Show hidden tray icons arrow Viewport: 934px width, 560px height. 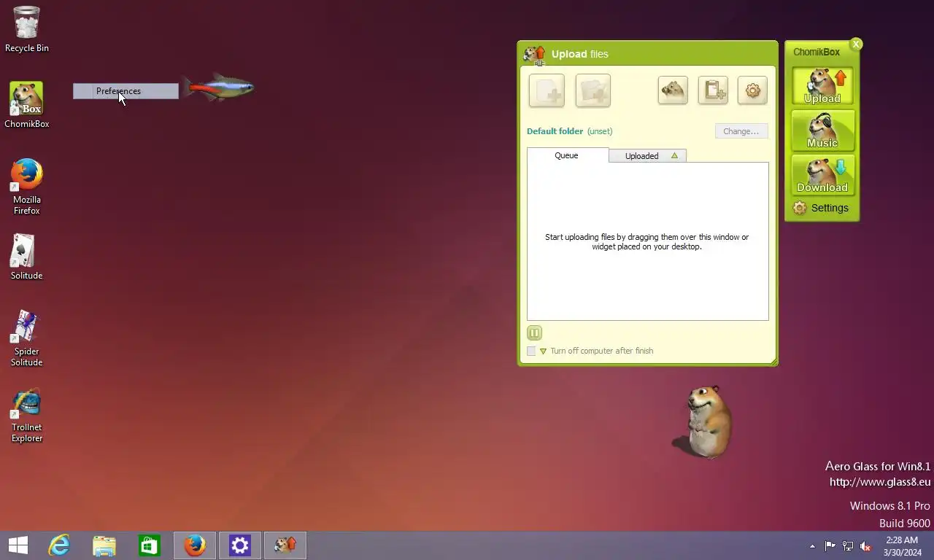click(812, 546)
